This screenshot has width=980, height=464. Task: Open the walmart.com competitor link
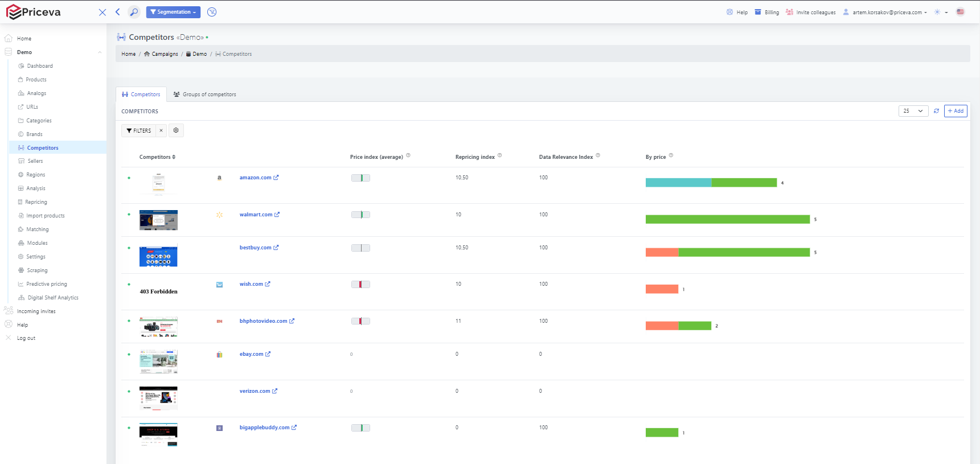260,215
